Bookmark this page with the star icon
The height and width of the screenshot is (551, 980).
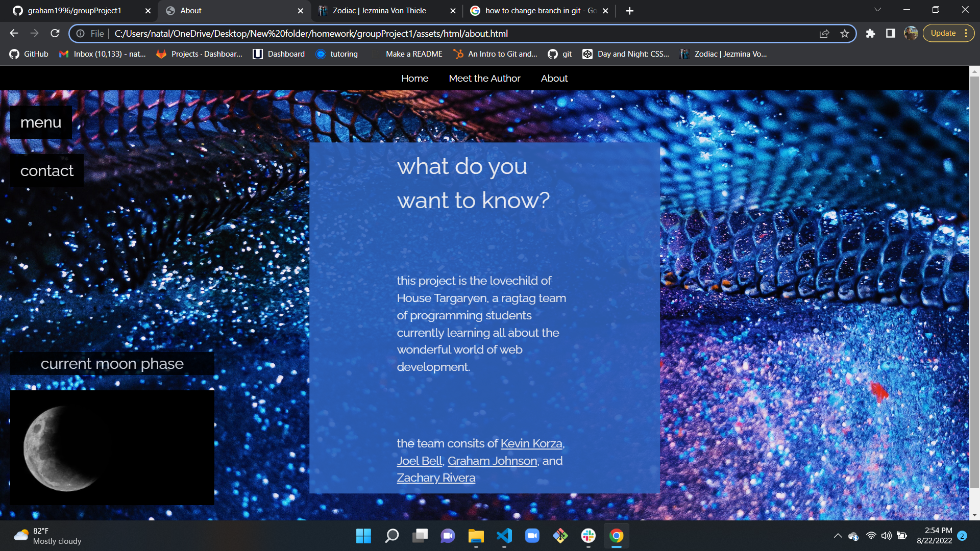click(x=845, y=34)
